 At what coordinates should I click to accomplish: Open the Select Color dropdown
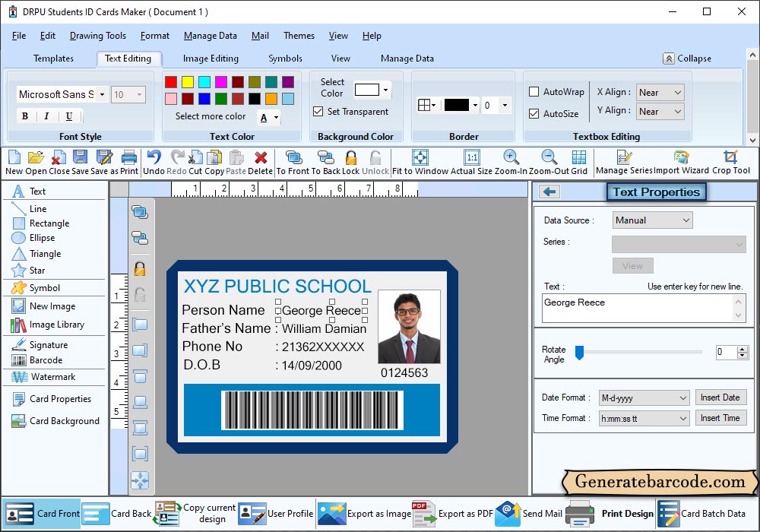tap(386, 90)
